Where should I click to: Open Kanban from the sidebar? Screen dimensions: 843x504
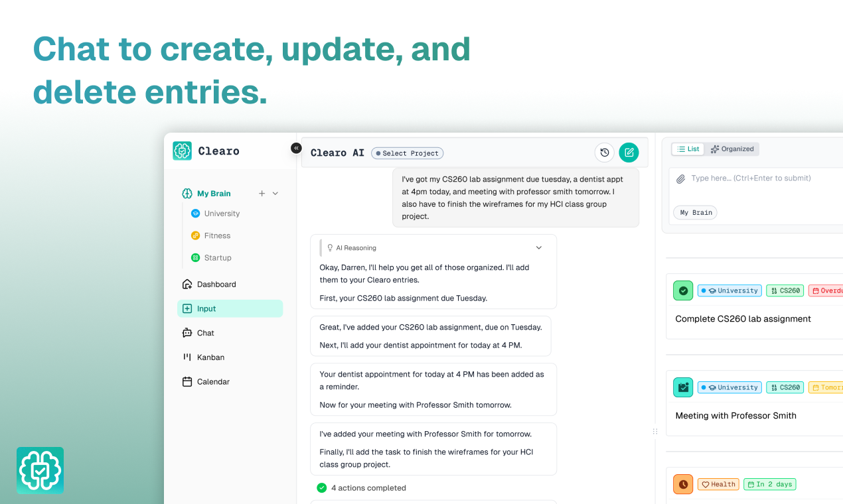pyautogui.click(x=210, y=357)
